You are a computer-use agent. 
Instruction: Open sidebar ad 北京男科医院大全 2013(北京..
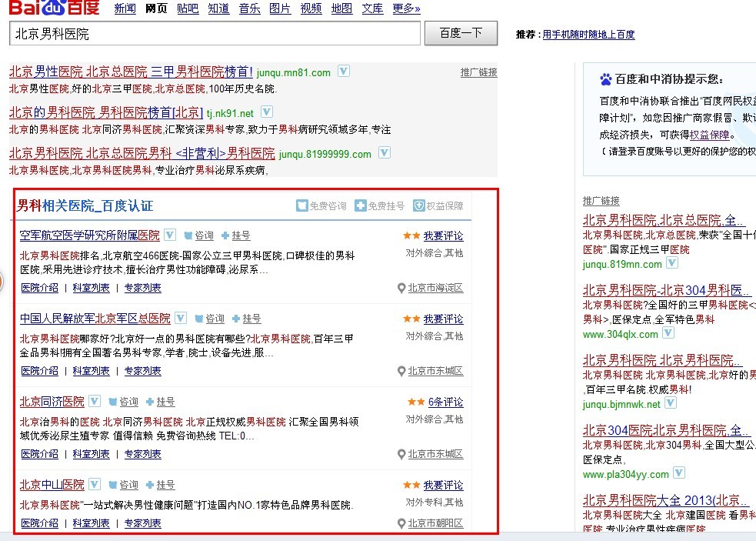click(666, 499)
